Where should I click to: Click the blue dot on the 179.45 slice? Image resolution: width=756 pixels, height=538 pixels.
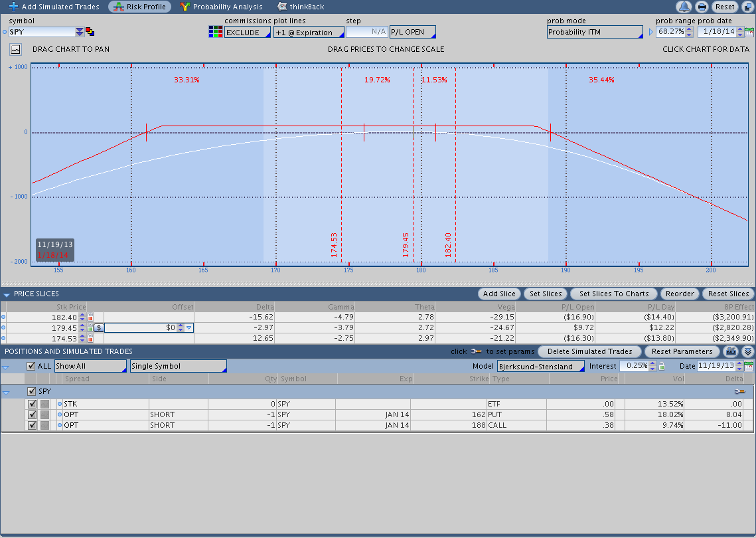point(3,327)
